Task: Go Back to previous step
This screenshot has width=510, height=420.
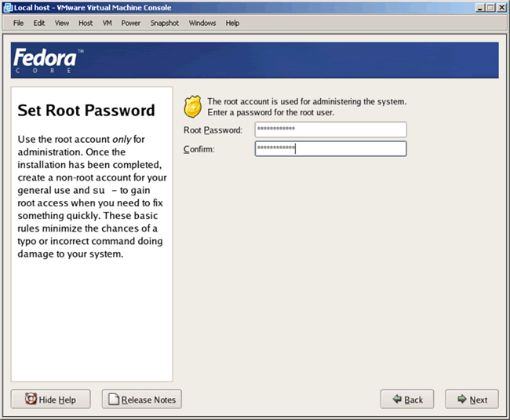Action: point(406,400)
